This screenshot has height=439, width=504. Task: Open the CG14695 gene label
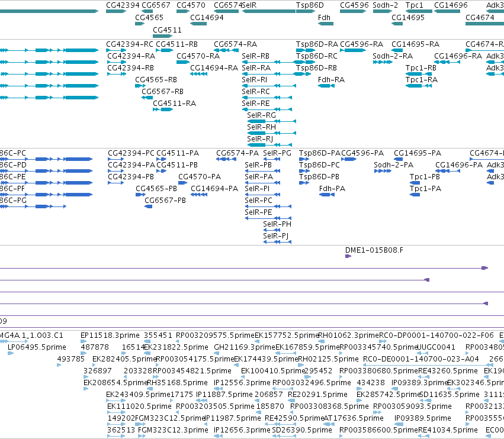[408, 17]
